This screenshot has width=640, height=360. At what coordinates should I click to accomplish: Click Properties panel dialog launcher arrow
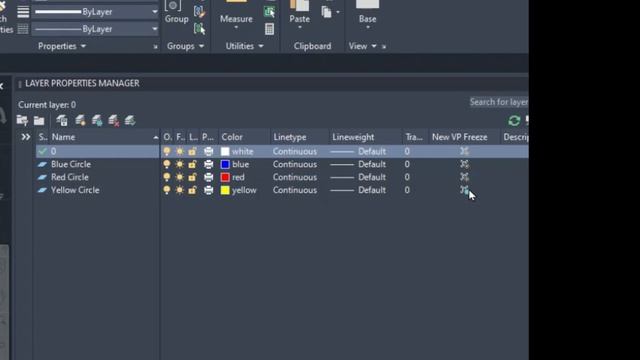click(x=156, y=47)
